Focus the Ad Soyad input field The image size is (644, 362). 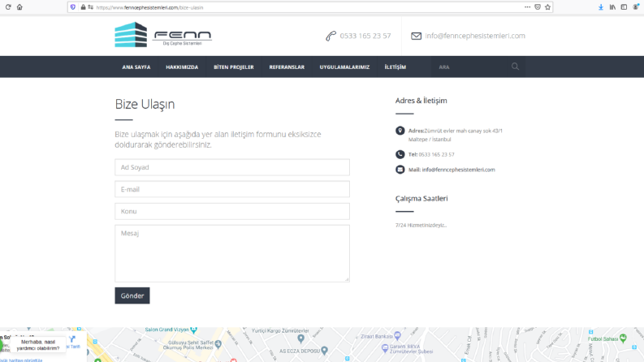pyautogui.click(x=232, y=167)
